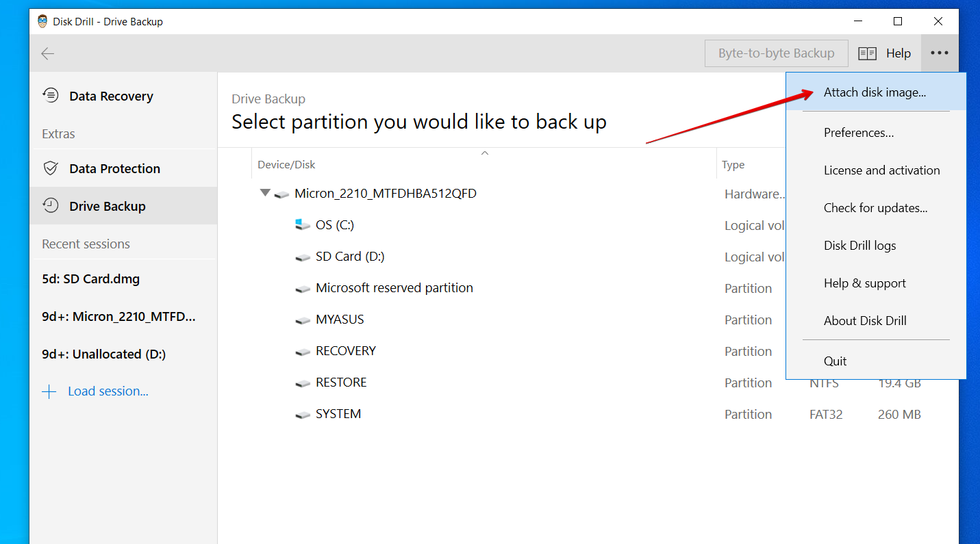Click the Hardware... type of Micron disk

click(755, 194)
